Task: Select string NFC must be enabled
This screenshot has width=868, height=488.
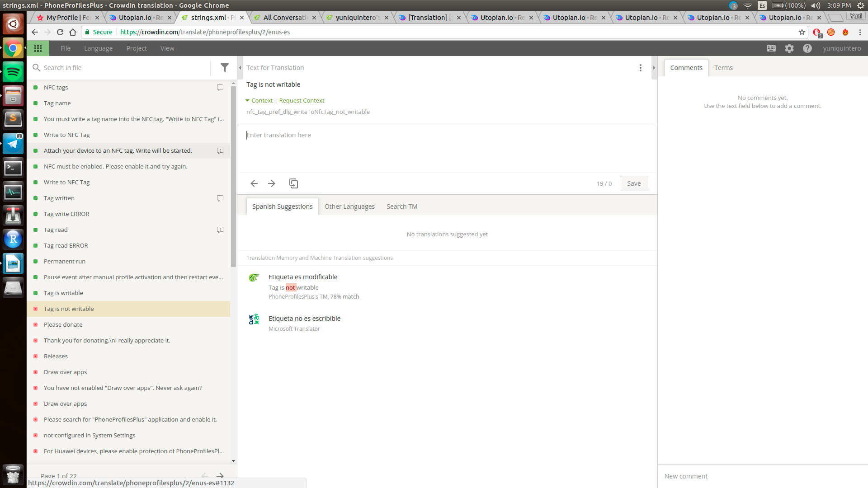Action: point(128,167)
